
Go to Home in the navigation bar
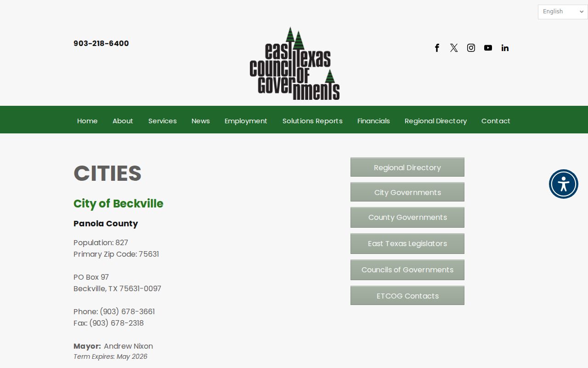tap(87, 121)
